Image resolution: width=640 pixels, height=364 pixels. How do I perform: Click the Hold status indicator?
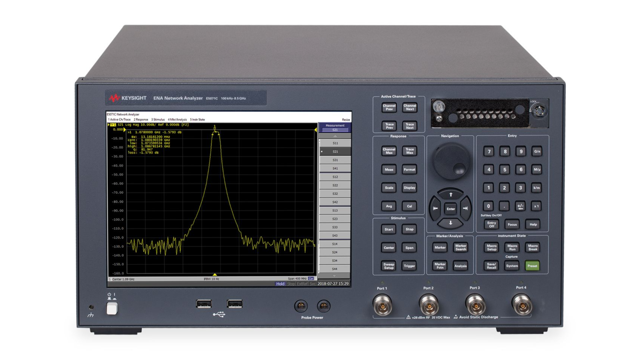click(x=280, y=284)
